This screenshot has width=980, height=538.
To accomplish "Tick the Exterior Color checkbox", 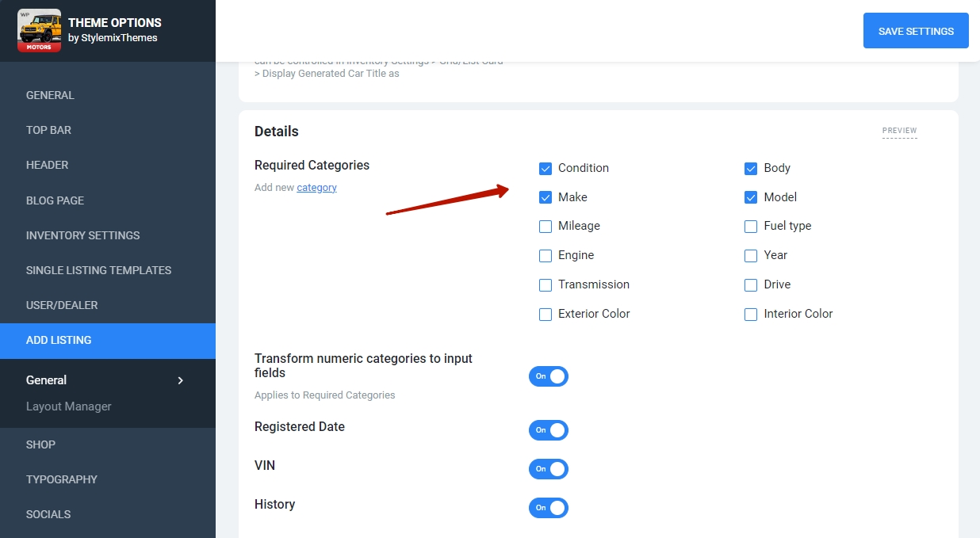I will [546, 315].
